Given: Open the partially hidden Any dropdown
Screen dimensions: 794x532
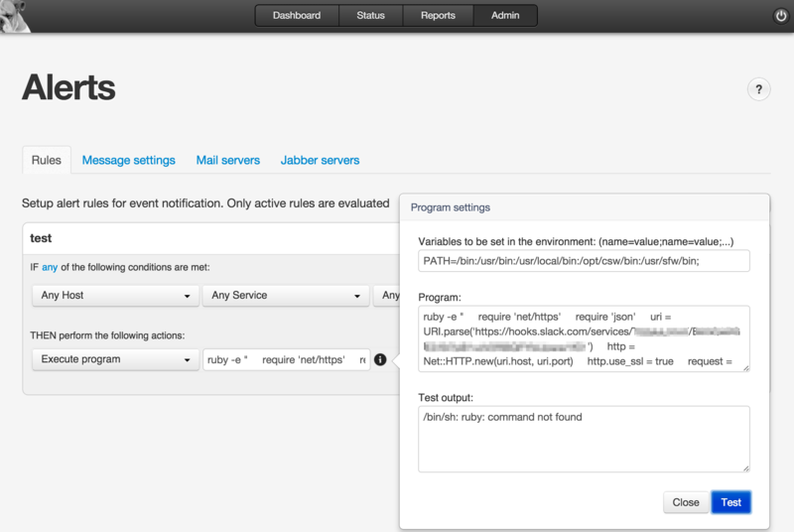Looking at the screenshot, I should 387,295.
